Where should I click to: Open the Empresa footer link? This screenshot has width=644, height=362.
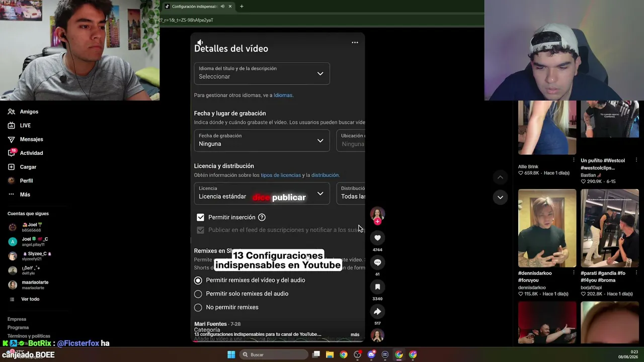pos(17,319)
